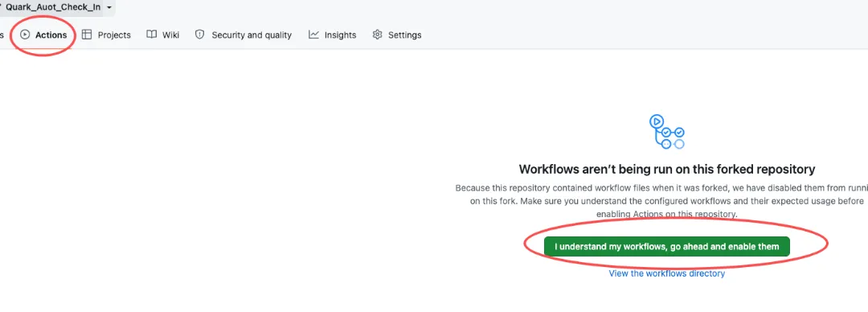Viewport: 868px width, 312px height.
Task: Expand the Quark_Auot_Check_In dropdown arrow
Action: (109, 8)
